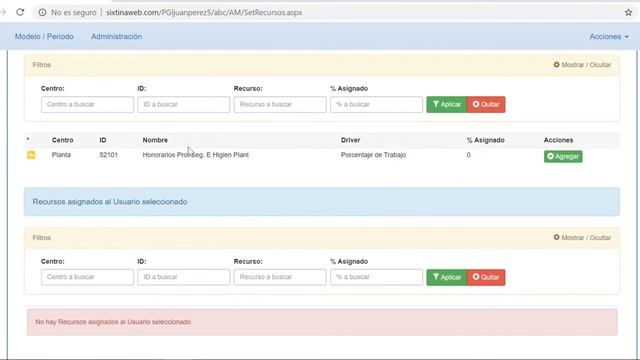Click the browser address bar URL
The height and width of the screenshot is (360, 640).
coord(204,13)
